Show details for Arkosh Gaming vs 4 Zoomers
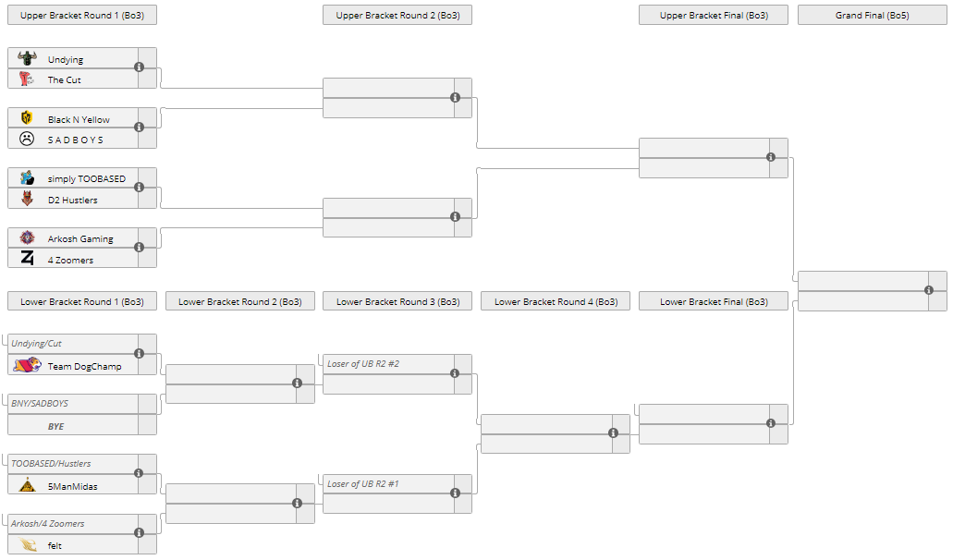The width and height of the screenshot is (953, 560). tap(140, 248)
